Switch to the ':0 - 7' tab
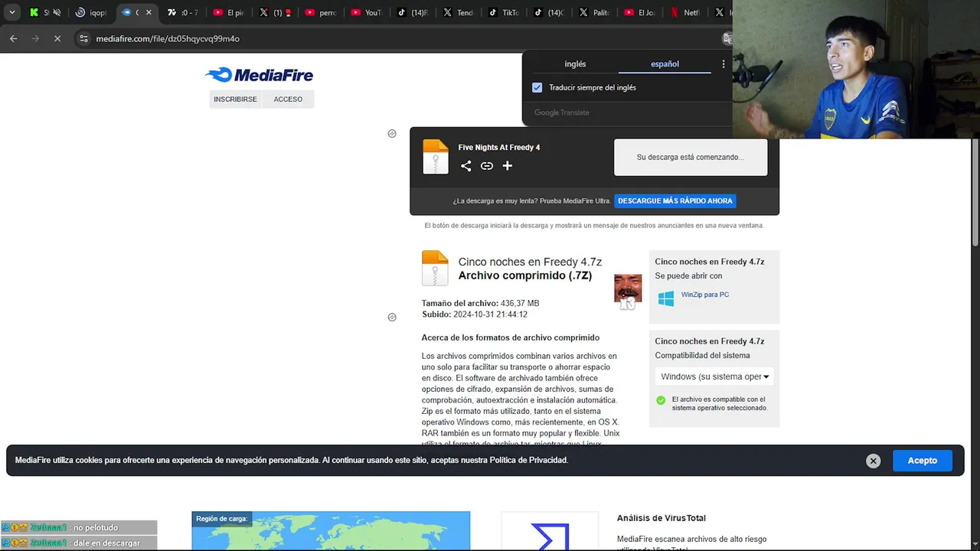980x551 pixels. coord(183,12)
